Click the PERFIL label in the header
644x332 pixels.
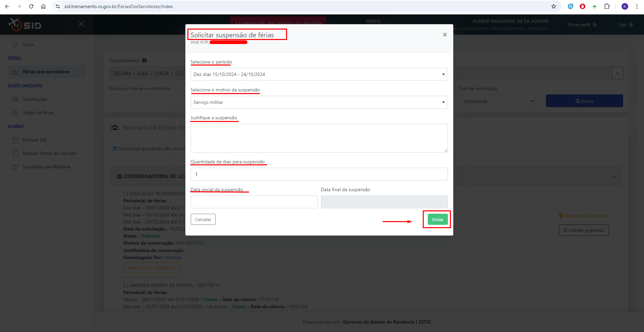(x=373, y=21)
